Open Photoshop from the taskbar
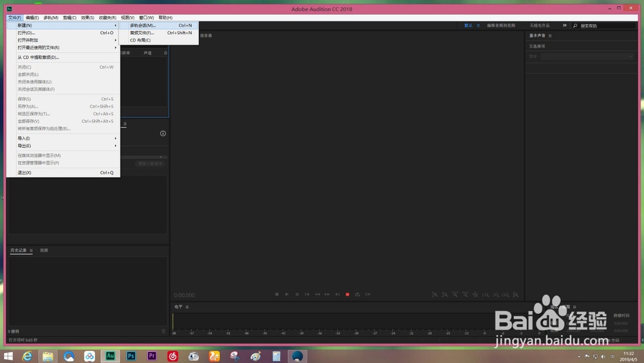644x363 pixels. [131, 356]
